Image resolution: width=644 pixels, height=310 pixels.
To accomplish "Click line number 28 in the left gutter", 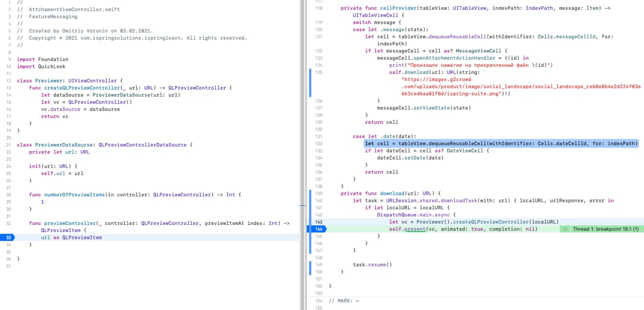I will (9, 195).
